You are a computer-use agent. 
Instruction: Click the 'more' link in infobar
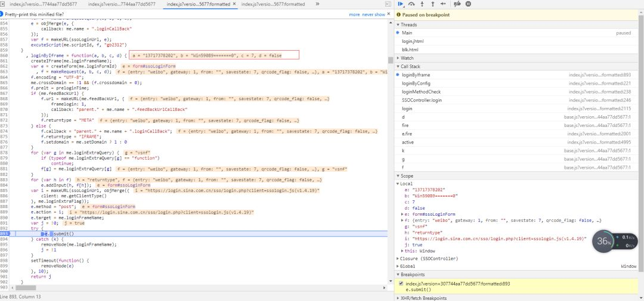pos(354,14)
